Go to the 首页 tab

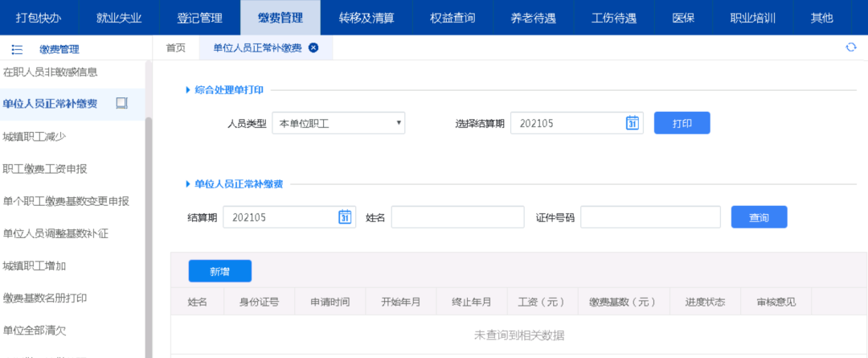point(175,47)
